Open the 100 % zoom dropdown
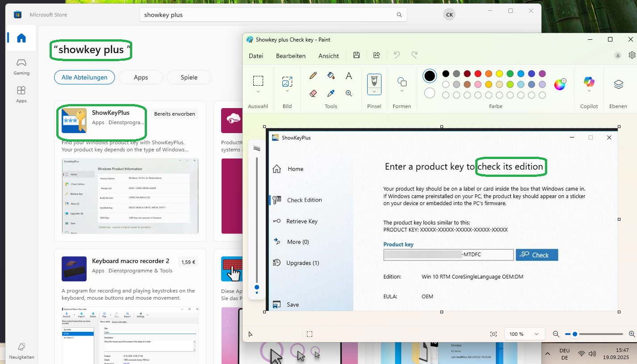Viewport: 637px width, 364px height. pyautogui.click(x=525, y=334)
